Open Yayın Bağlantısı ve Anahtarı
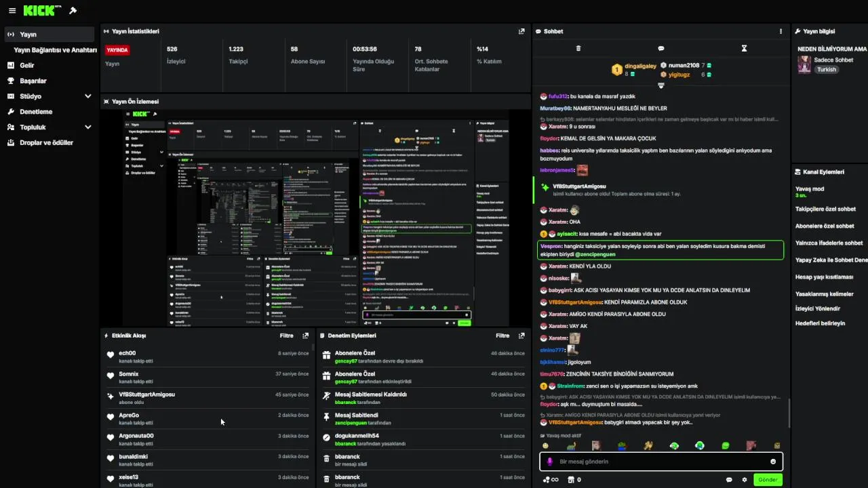Viewport: 868px width, 488px height. tap(56, 50)
